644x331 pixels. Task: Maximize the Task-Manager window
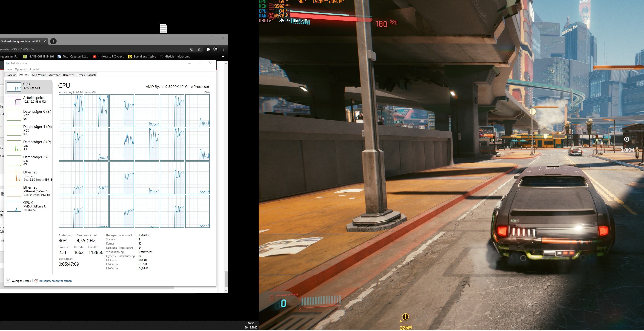(200, 63)
